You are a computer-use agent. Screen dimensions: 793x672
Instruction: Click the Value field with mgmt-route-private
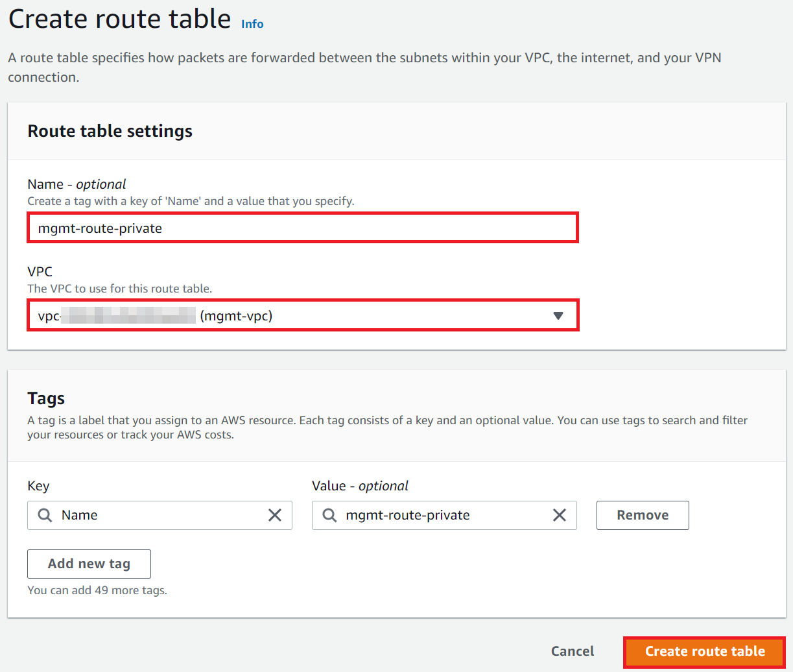[x=444, y=515]
